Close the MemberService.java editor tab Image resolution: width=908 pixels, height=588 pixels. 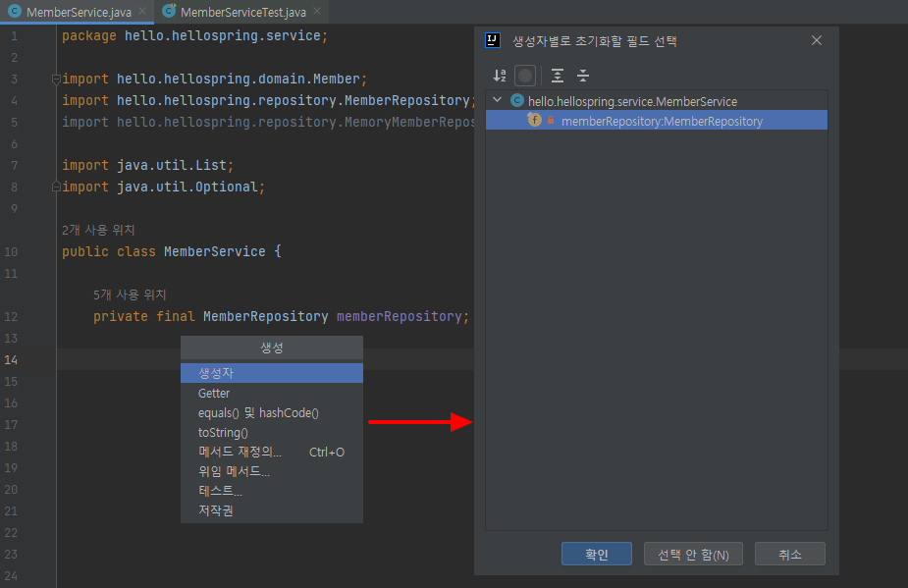[x=142, y=11]
